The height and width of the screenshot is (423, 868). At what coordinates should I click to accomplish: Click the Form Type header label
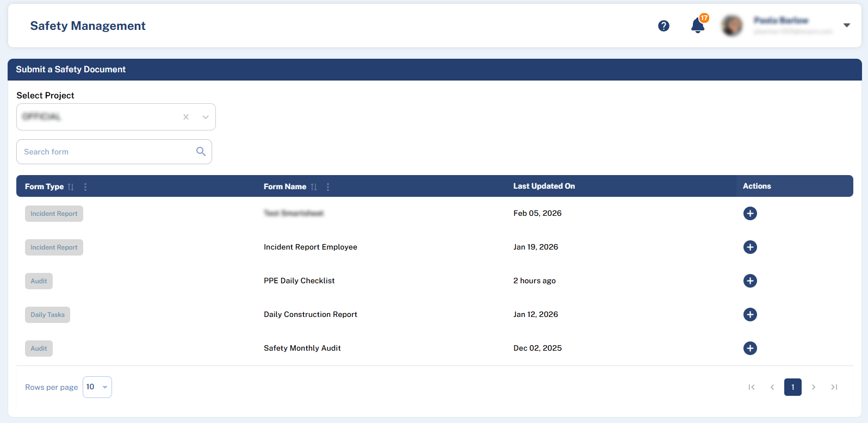tap(44, 186)
